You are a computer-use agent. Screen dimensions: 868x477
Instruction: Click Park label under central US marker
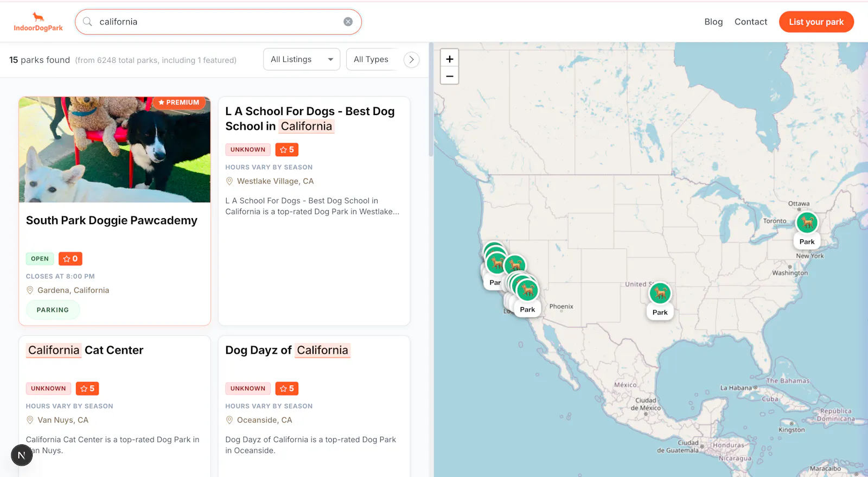660,313
